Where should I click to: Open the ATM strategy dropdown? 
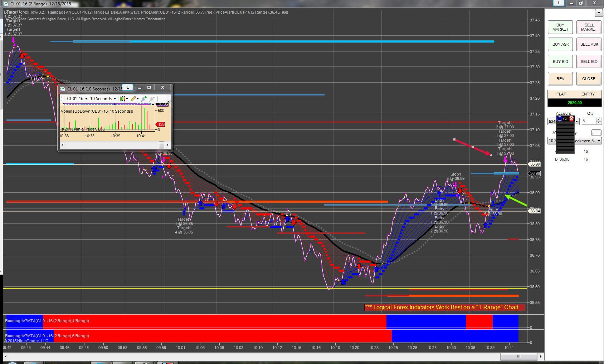coord(599,141)
